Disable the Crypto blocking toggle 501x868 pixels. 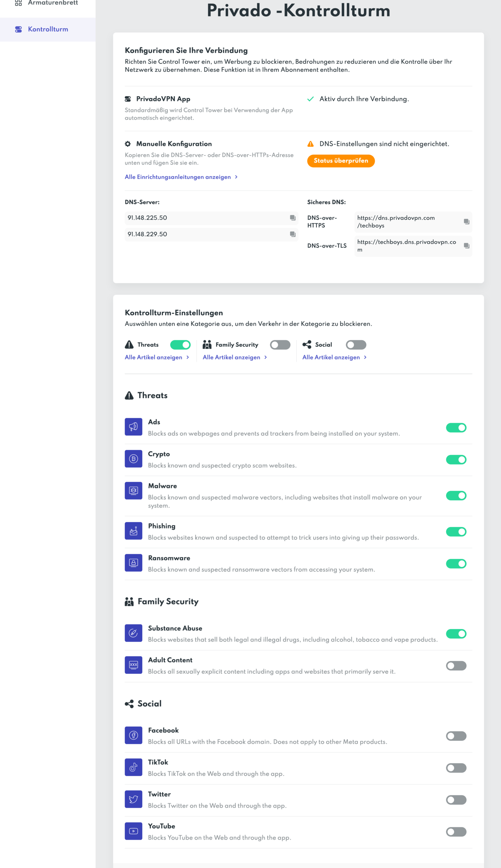(x=456, y=460)
